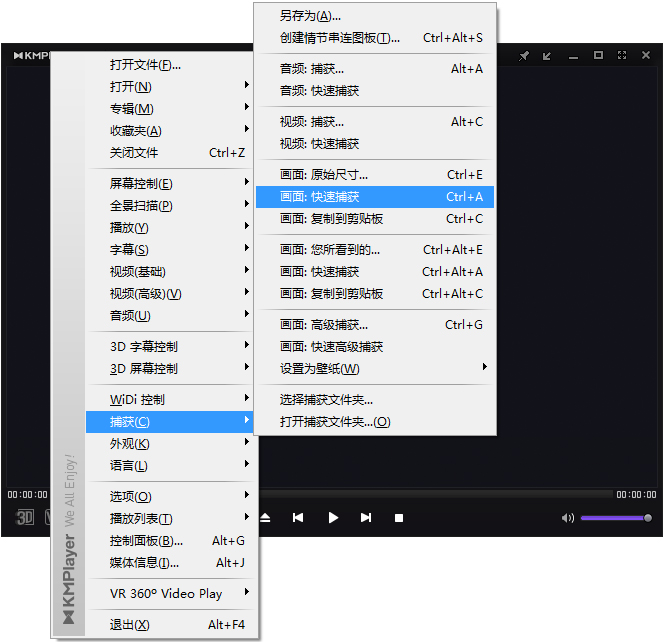Click highlighted 画面: 快速捕获 Ctrl+A
This screenshot has height=642, width=665.
point(375,197)
